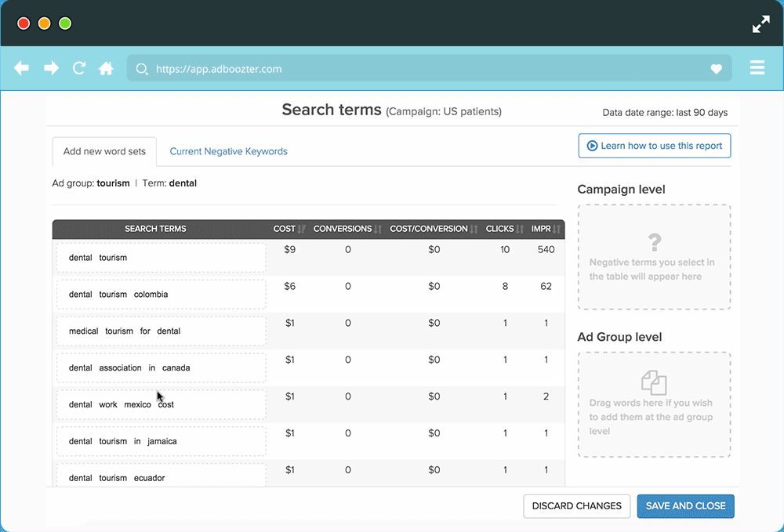Click the 'Ad group: tourism' label
784x532 pixels.
click(x=90, y=183)
